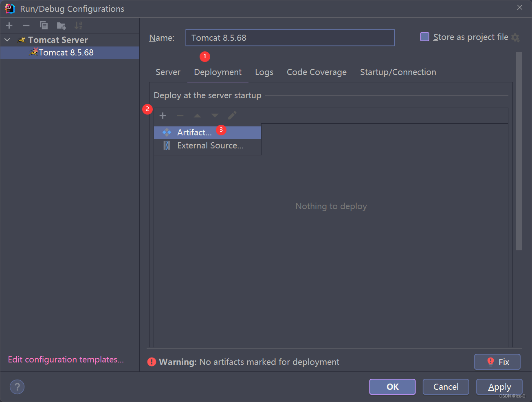
Task: Click the vertical scrollbar on the right
Action: coord(519,151)
